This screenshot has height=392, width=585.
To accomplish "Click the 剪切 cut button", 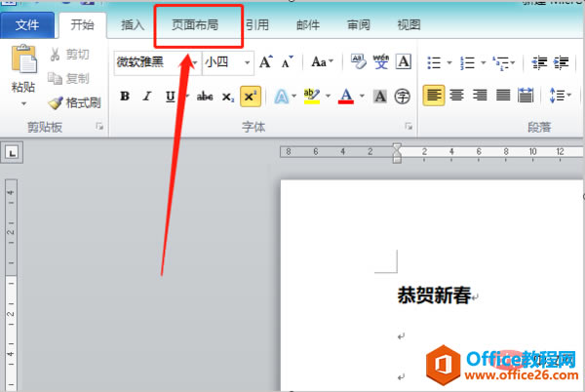I will [x=69, y=55].
